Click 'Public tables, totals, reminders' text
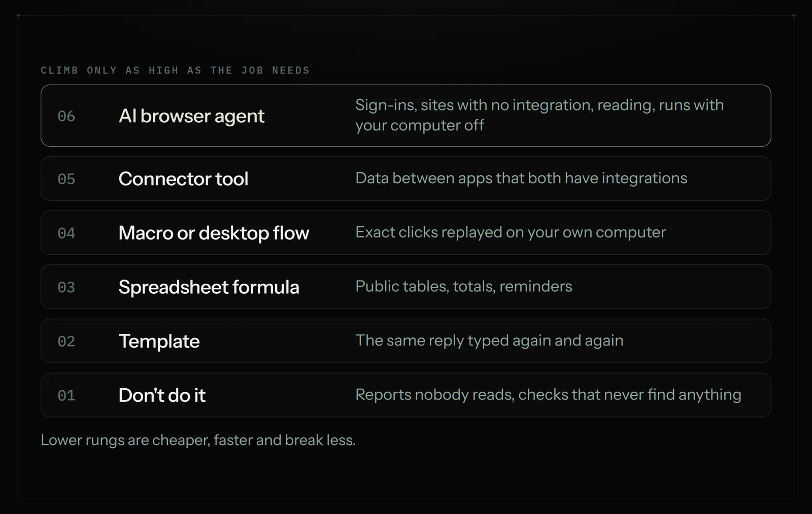 pyautogui.click(x=464, y=286)
